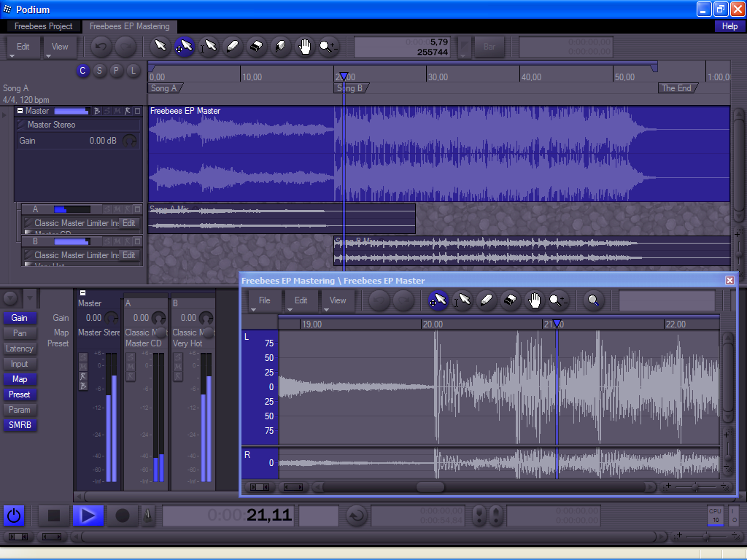Select the eraser tool in main toolbar
Viewport: 747px width, 560px height.
pos(256,46)
